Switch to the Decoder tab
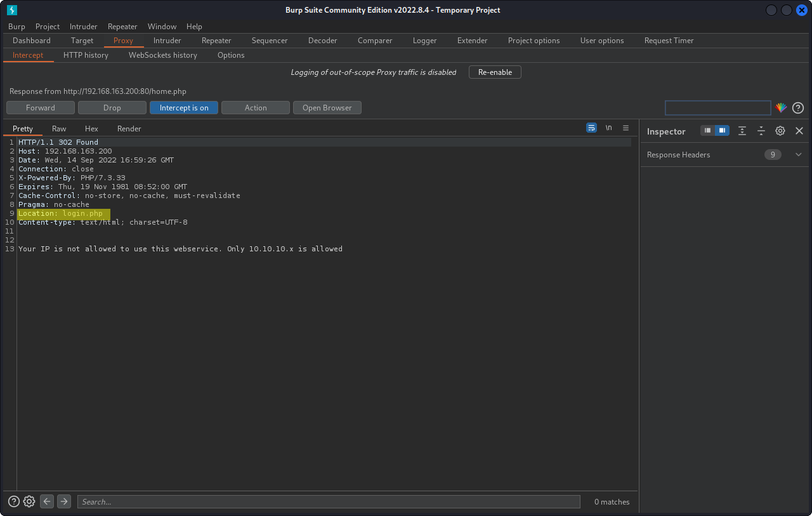Viewport: 812px width, 516px height. tap(323, 41)
